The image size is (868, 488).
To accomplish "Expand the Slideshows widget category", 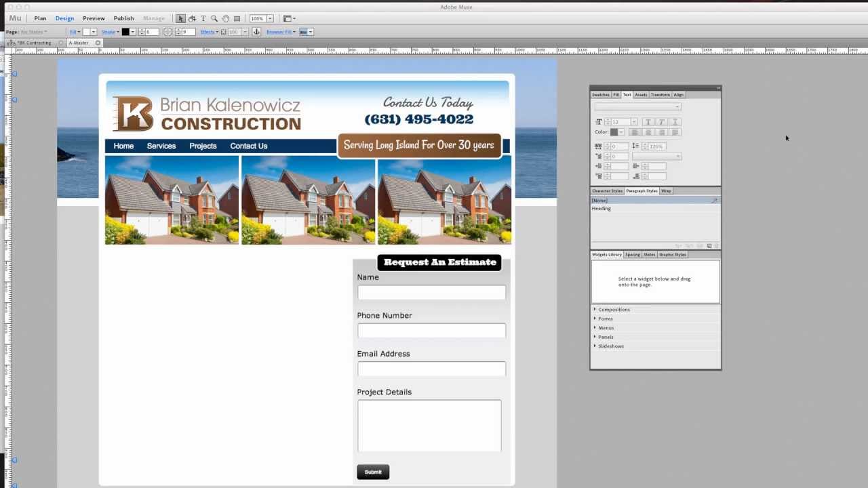I will (x=595, y=346).
